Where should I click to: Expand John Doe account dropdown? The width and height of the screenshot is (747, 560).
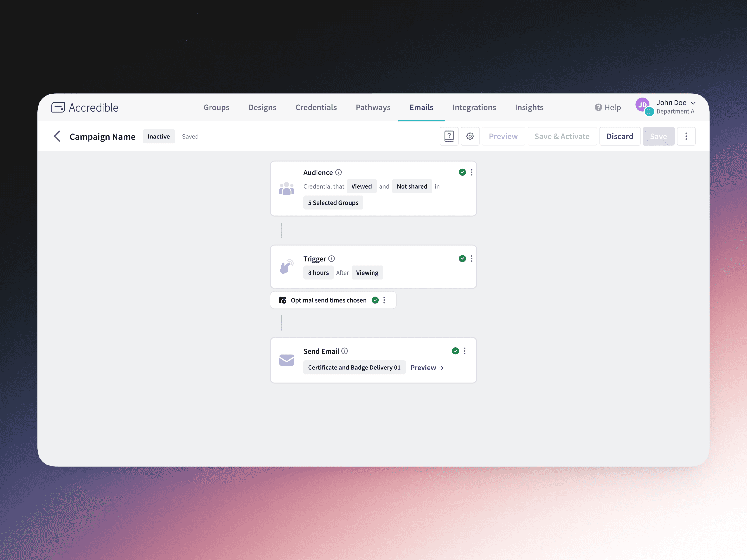693,103
